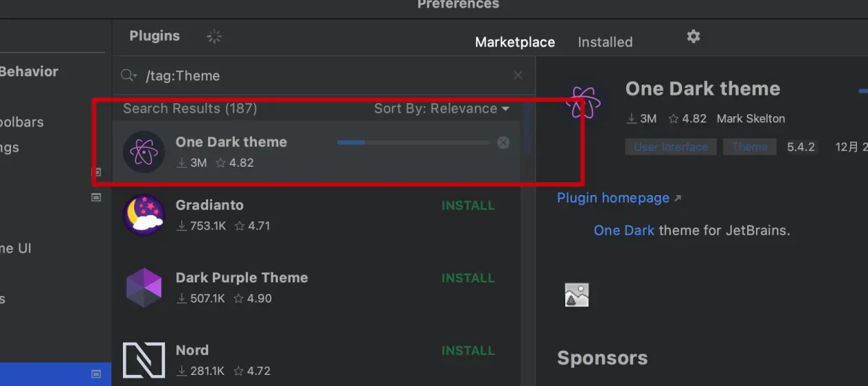Install the Gradianto plugin

[x=468, y=205]
